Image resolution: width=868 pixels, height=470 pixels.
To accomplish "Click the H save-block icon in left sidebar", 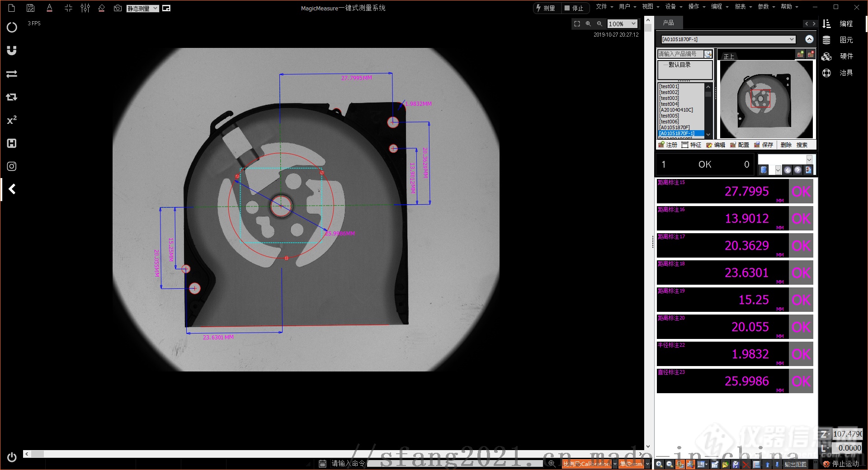I will pos(12,143).
